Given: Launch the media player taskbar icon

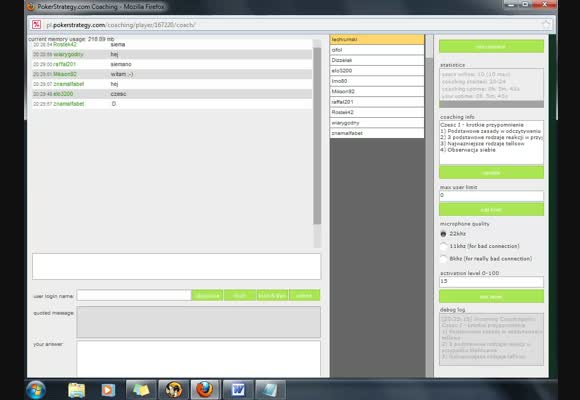Looking at the screenshot, I should click(108, 390).
